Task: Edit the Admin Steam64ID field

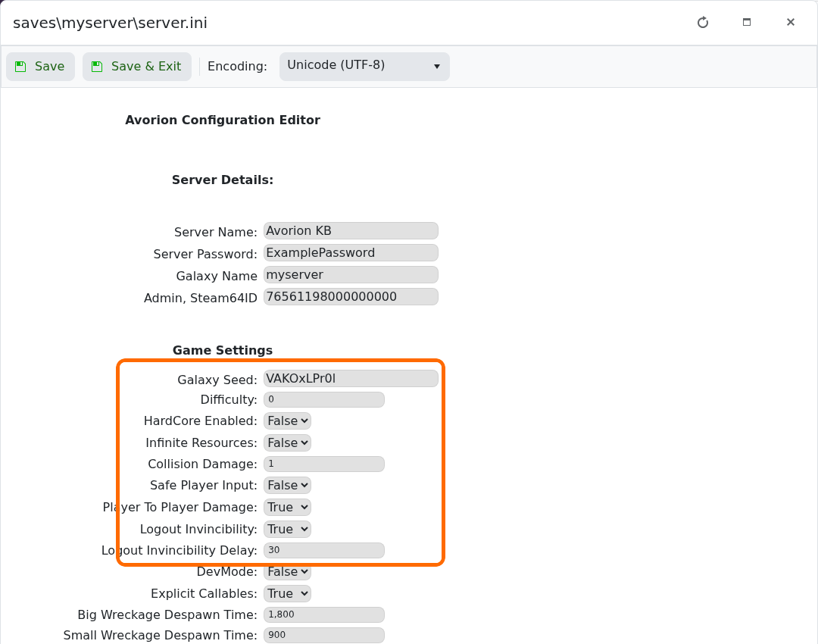Action: (351, 296)
